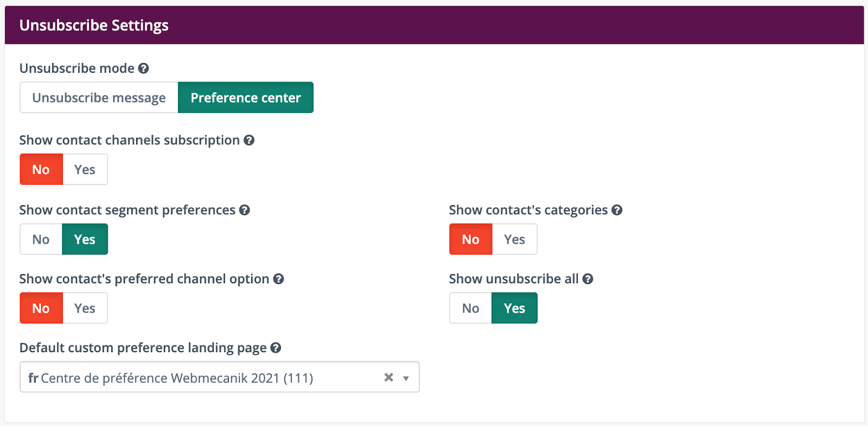Image resolution: width=868 pixels, height=426 pixels.
Task: Click the help icon beside Show unsubscribe all
Action: coord(588,279)
